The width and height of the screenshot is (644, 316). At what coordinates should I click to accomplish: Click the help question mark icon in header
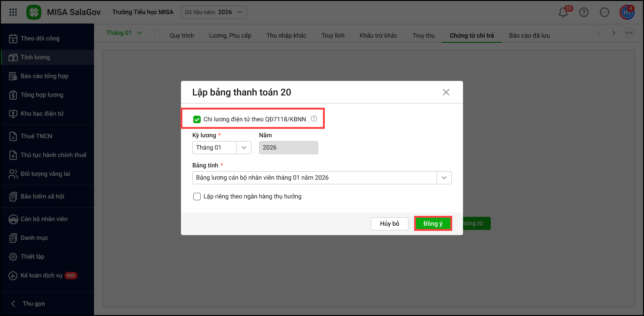(x=584, y=13)
